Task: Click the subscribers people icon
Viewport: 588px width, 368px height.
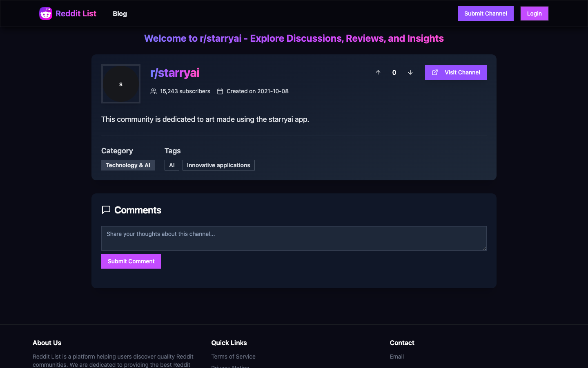Action: coord(154,91)
